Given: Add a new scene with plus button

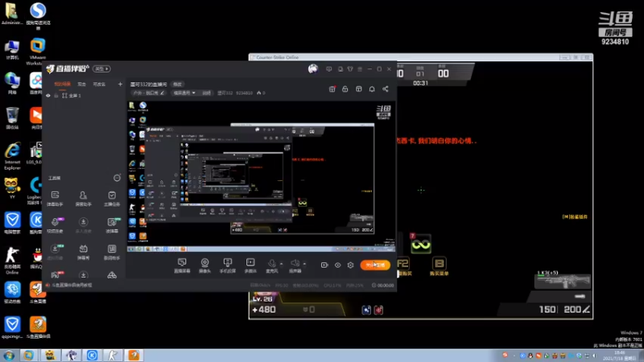Looking at the screenshot, I should point(120,84).
